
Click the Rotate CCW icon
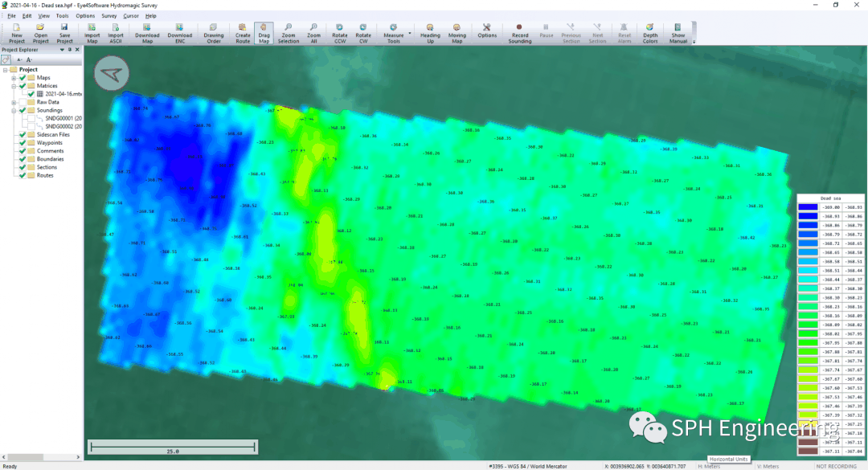(x=339, y=32)
